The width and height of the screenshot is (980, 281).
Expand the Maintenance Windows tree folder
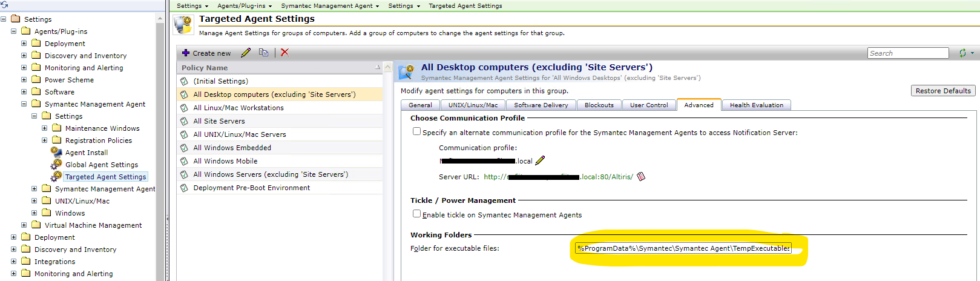tap(44, 128)
